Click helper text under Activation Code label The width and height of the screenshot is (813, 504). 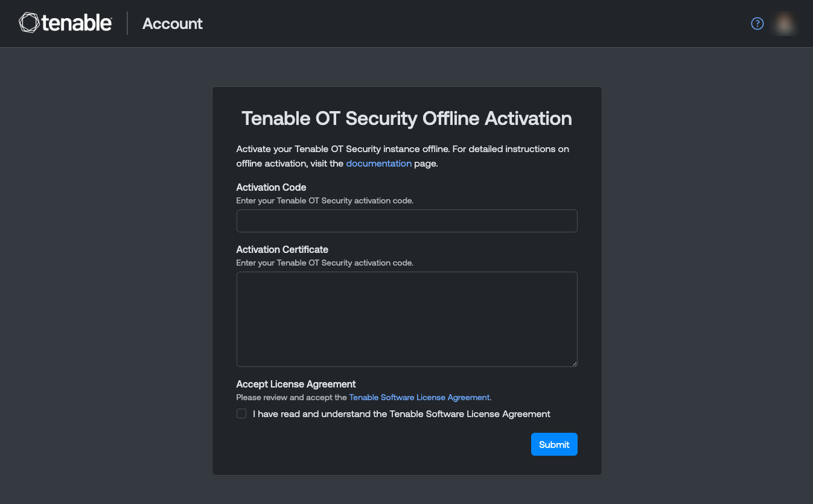325,200
